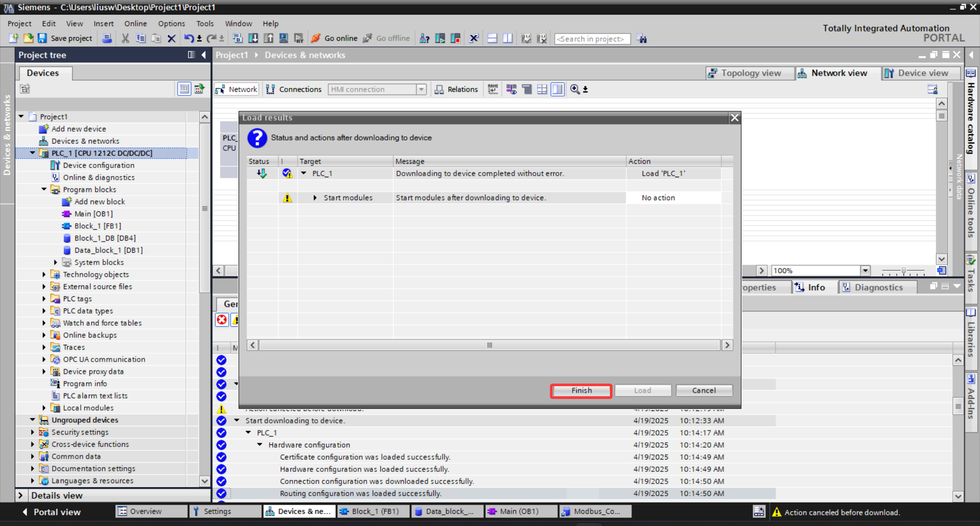Click the Open project icon

click(28, 38)
